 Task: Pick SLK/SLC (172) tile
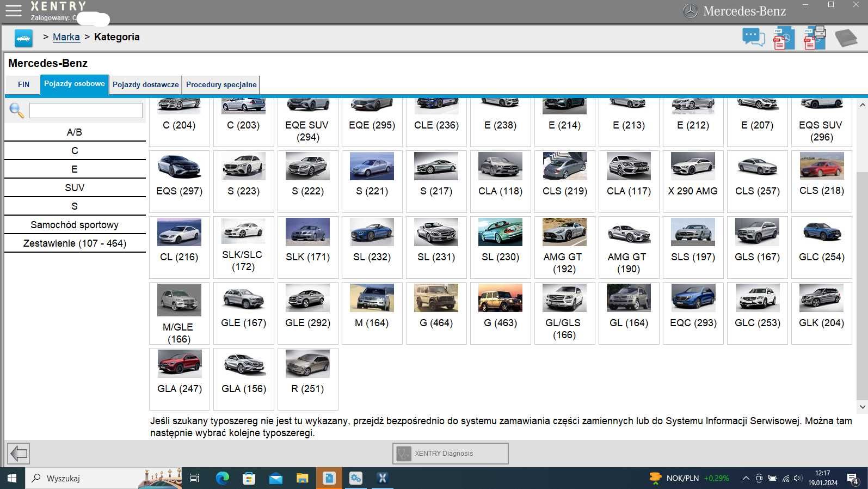coord(244,247)
